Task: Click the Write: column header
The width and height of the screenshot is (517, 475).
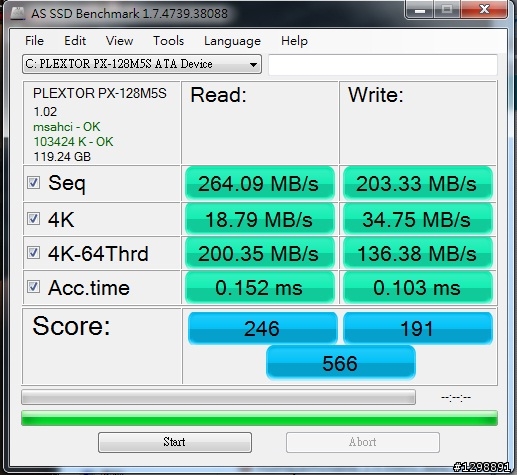Action: [x=376, y=95]
